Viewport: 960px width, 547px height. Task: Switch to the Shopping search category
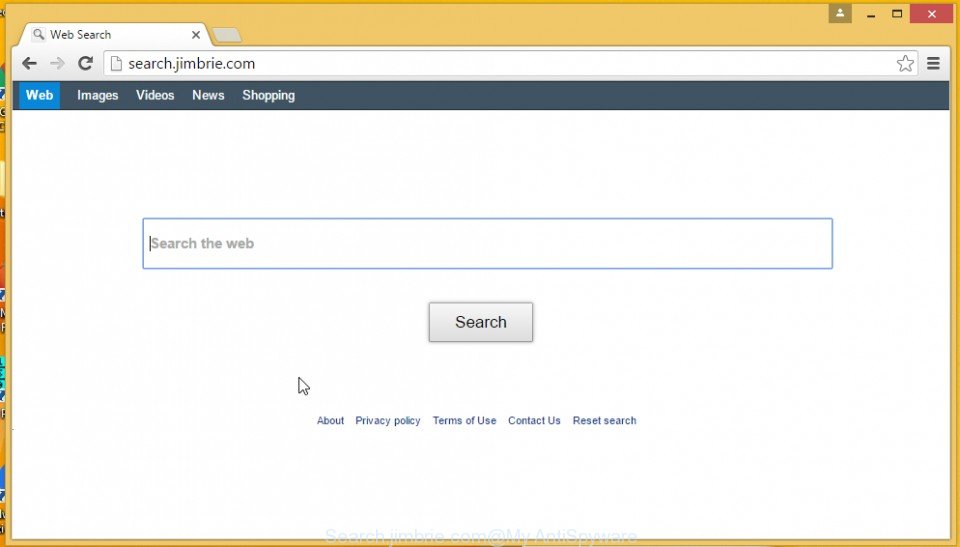coord(268,95)
